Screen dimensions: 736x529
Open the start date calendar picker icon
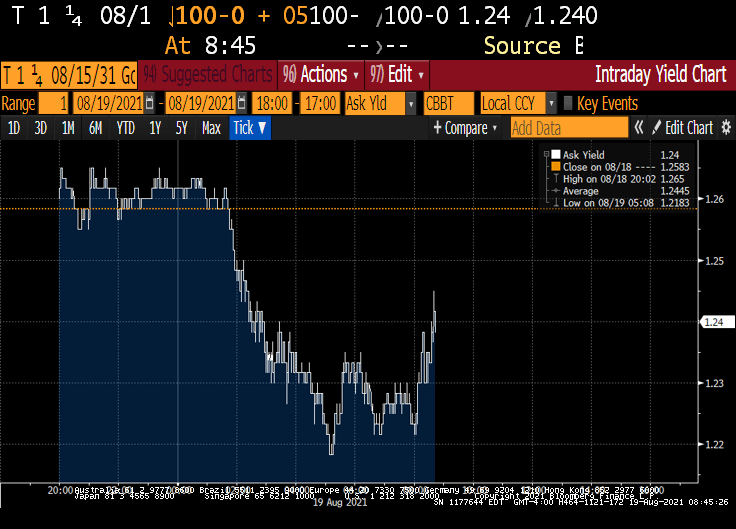click(149, 104)
